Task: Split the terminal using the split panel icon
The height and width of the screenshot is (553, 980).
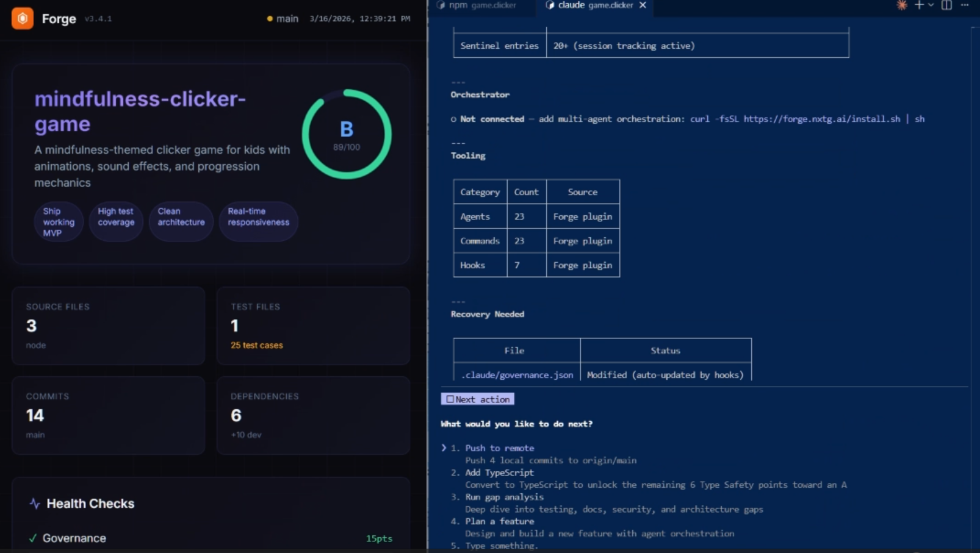Action: tap(946, 5)
